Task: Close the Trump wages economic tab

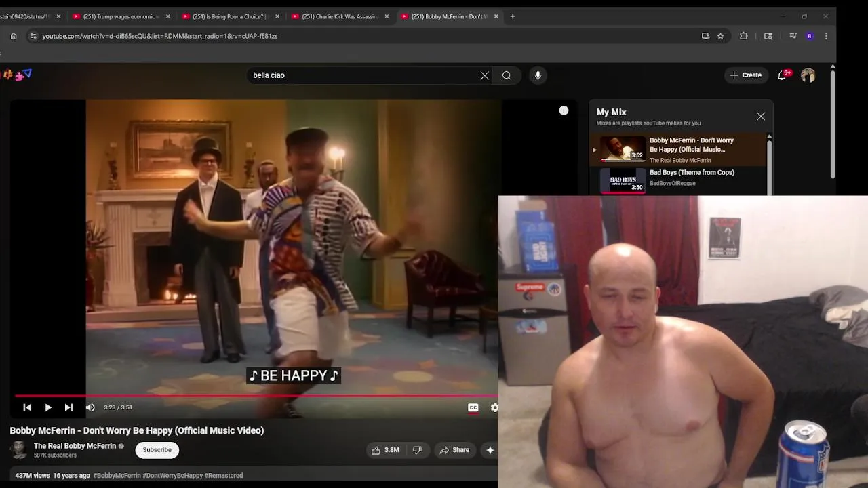Action: coord(167,16)
